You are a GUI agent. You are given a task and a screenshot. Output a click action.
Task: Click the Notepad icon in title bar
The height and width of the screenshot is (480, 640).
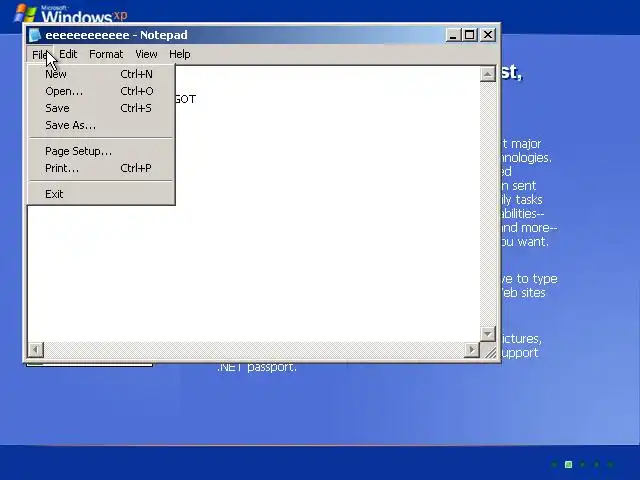click(x=35, y=35)
